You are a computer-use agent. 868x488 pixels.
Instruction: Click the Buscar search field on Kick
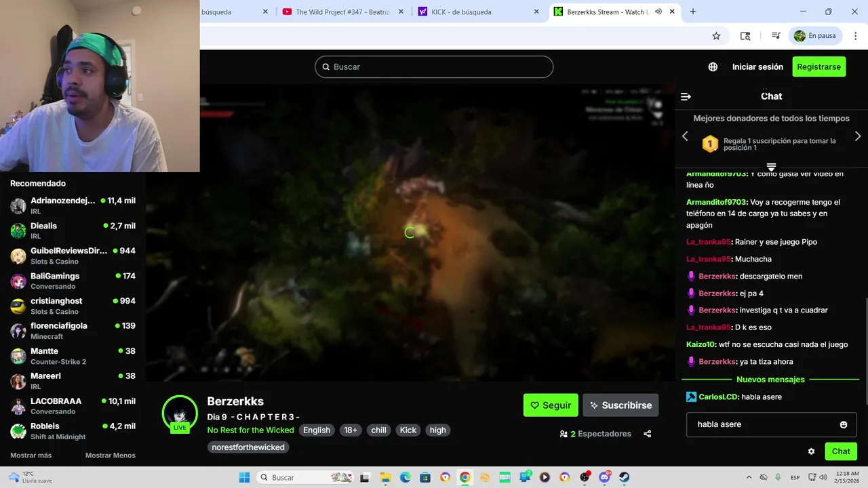[x=434, y=66]
